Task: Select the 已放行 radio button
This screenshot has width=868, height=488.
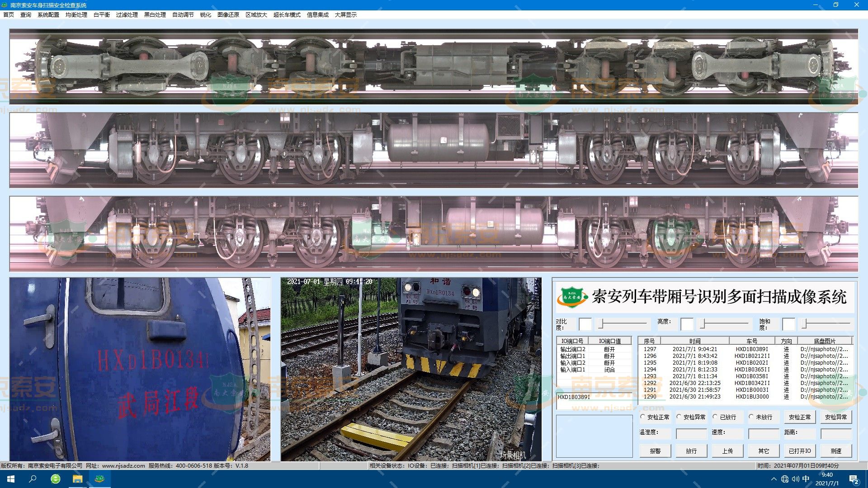Action: [715, 417]
